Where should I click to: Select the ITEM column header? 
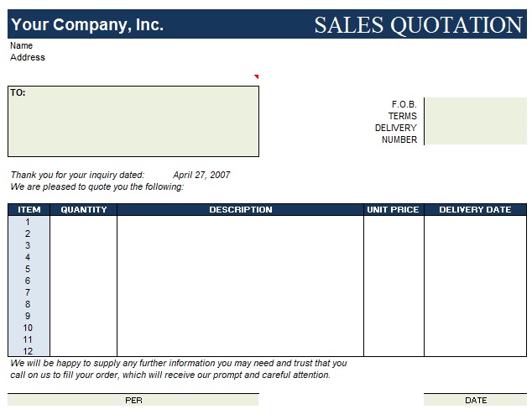point(29,210)
